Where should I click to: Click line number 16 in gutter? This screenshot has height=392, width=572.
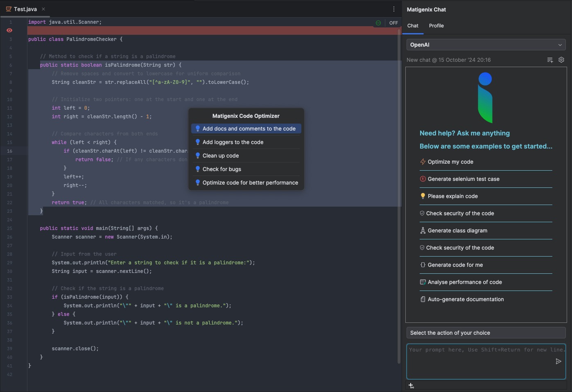tap(9, 151)
